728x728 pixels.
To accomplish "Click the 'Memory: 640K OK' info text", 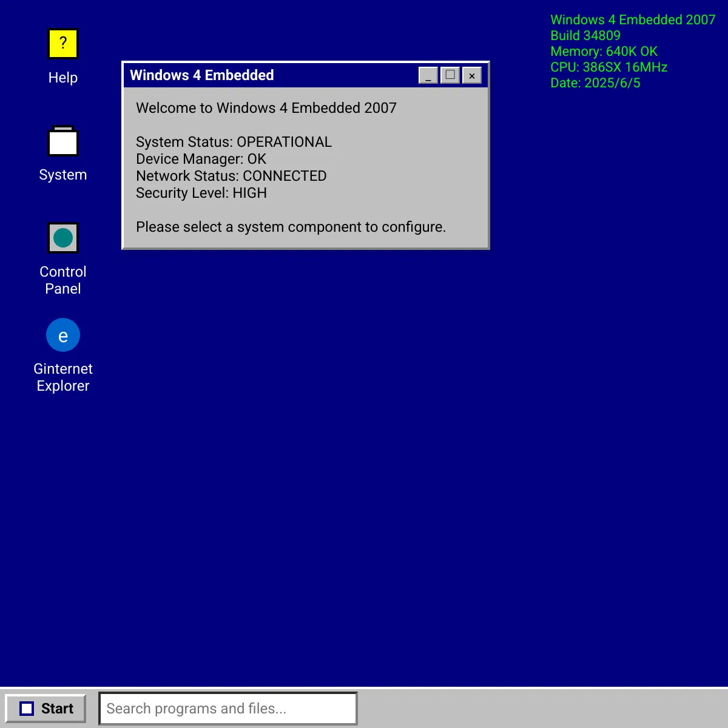I will [604, 52].
